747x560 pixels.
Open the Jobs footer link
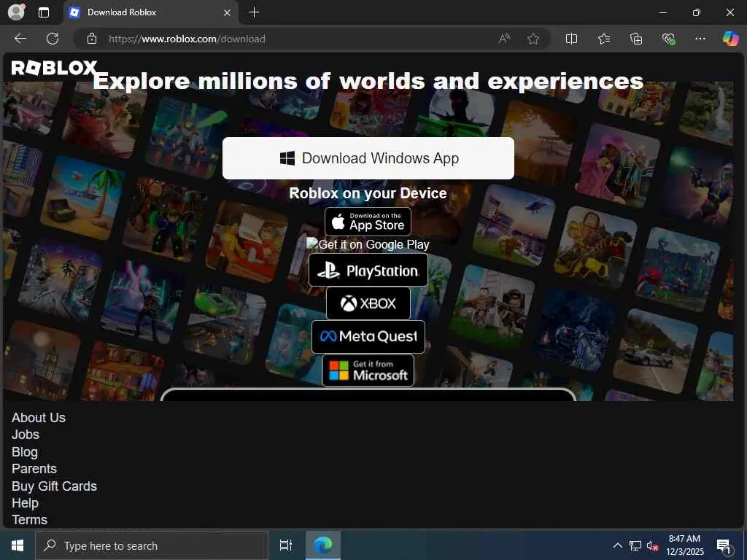(26, 435)
